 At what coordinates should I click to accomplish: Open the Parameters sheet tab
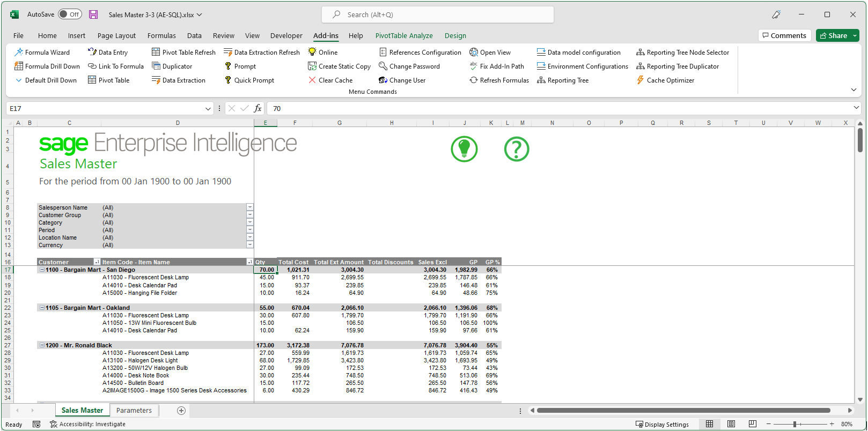134,411
